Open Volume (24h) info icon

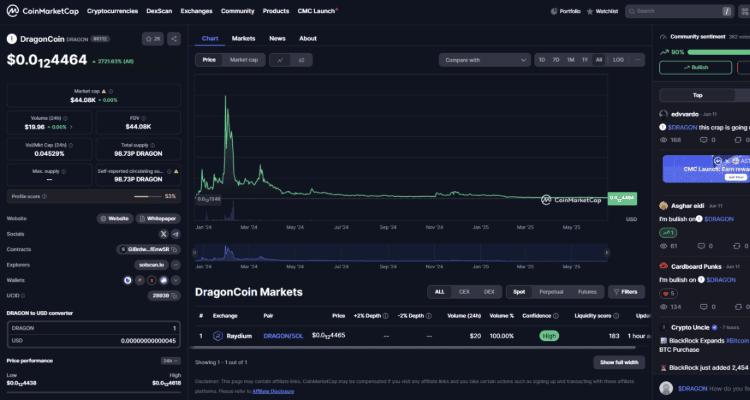tap(66, 118)
